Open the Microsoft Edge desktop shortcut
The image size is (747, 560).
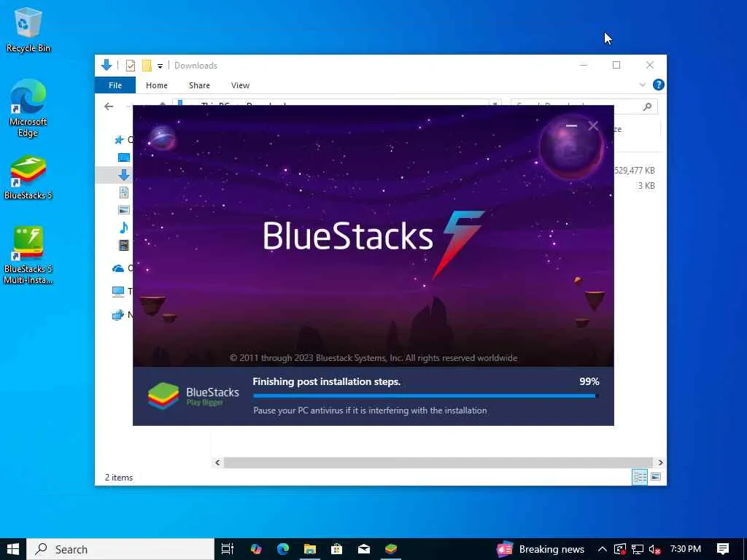(28, 108)
